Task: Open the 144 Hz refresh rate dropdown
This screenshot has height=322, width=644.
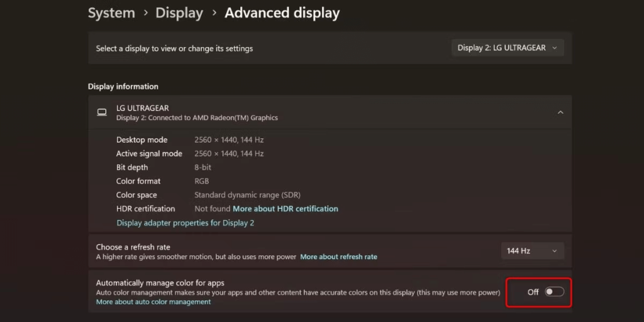Action: (x=532, y=251)
